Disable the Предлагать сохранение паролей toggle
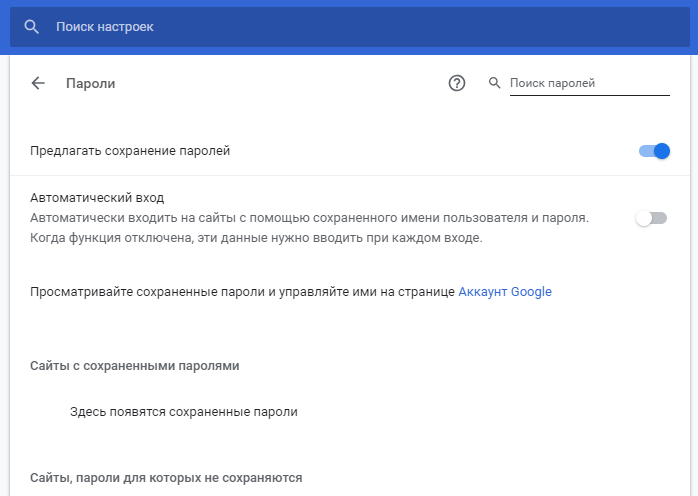This screenshot has height=496, width=698. pyautogui.click(x=654, y=151)
